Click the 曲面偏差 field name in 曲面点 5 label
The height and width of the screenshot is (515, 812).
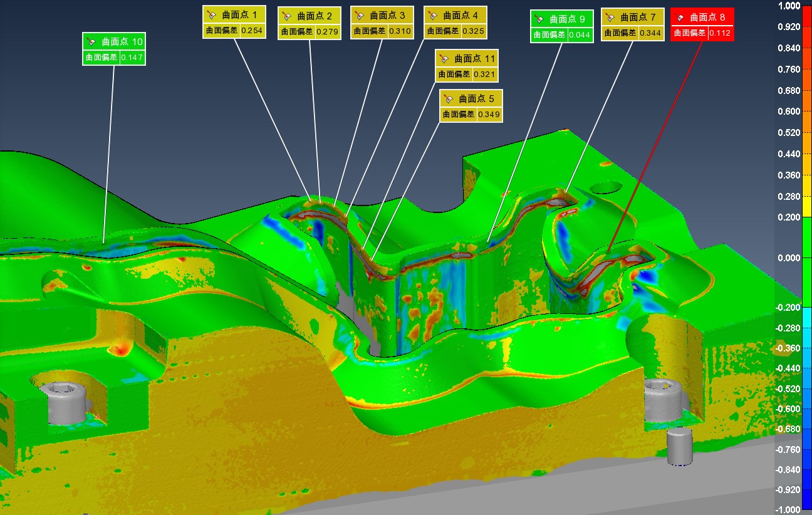459,114
